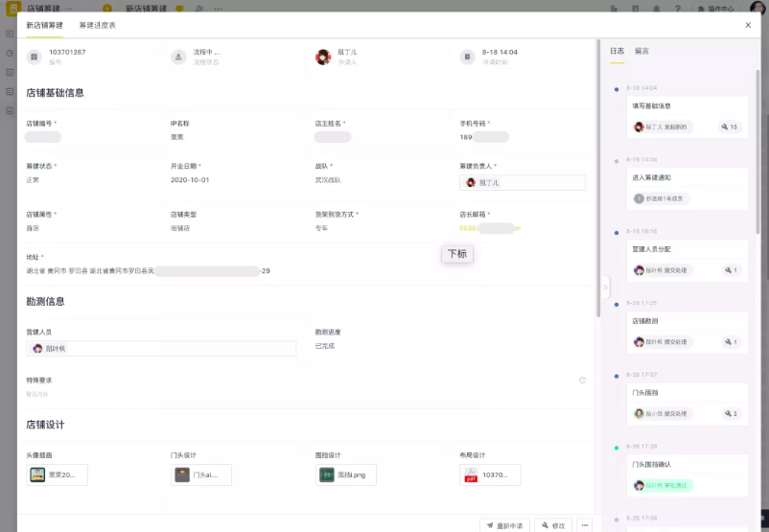The height and width of the screenshot is (532, 769).
Task: Click the help question mark icon in background bar
Action: 677,9
